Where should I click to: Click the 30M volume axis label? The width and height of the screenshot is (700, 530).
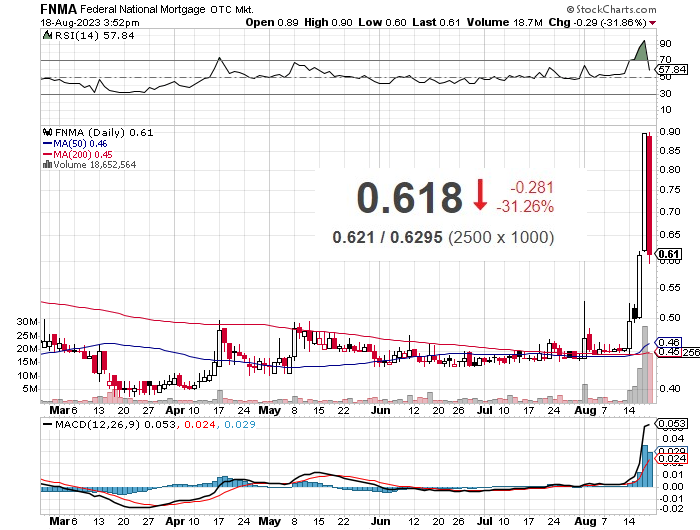pyautogui.click(x=27, y=322)
